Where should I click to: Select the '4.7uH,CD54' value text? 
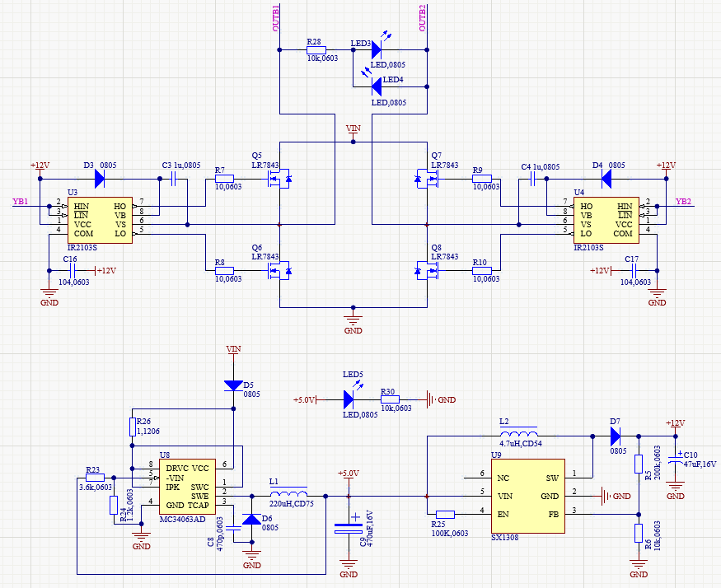pyautogui.click(x=521, y=444)
